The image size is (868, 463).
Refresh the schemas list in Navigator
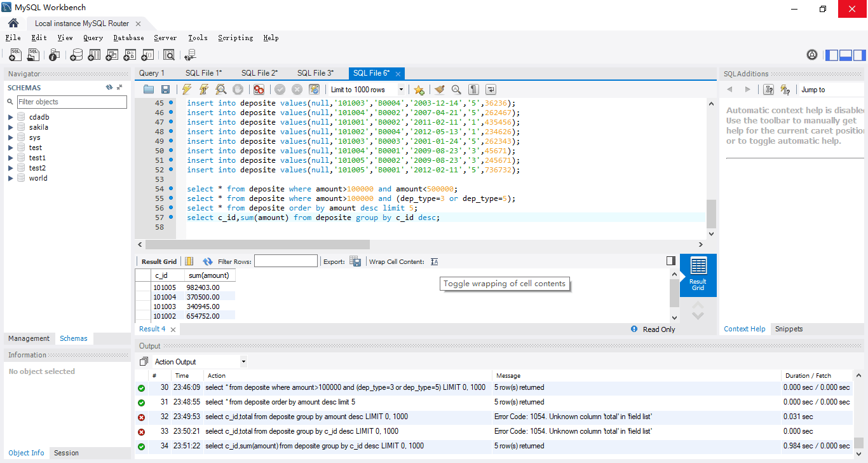[109, 88]
